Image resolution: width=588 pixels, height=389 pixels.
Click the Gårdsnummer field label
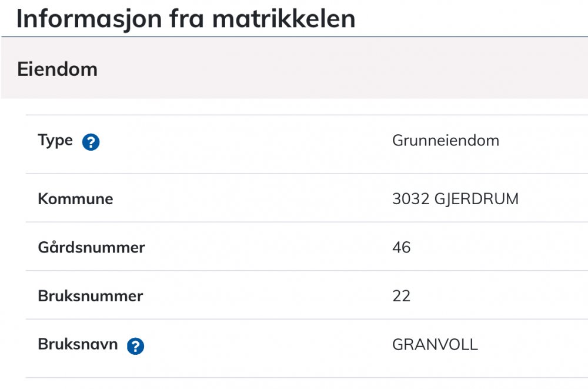[x=91, y=248]
